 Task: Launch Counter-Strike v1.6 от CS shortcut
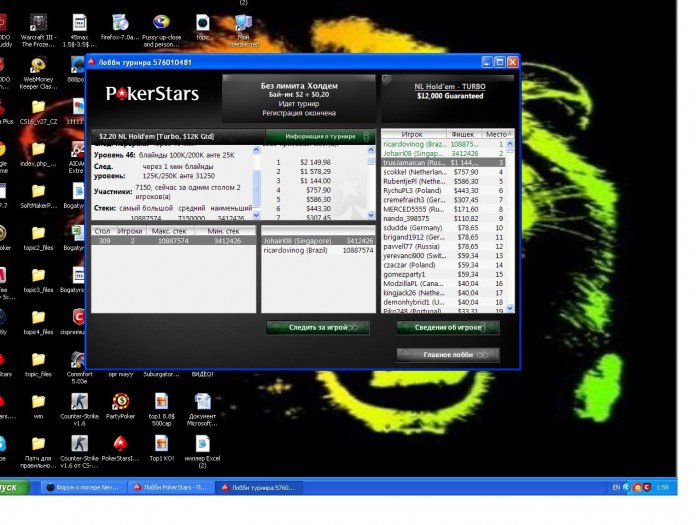(x=79, y=452)
